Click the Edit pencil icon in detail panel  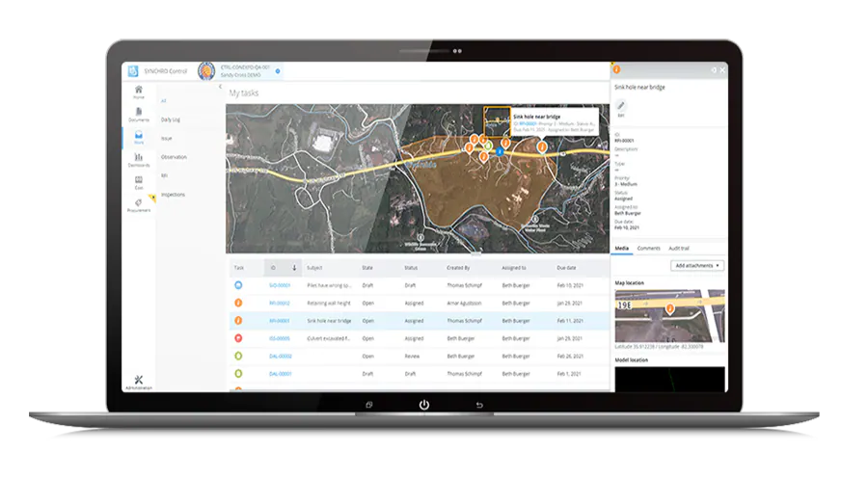[620, 107]
